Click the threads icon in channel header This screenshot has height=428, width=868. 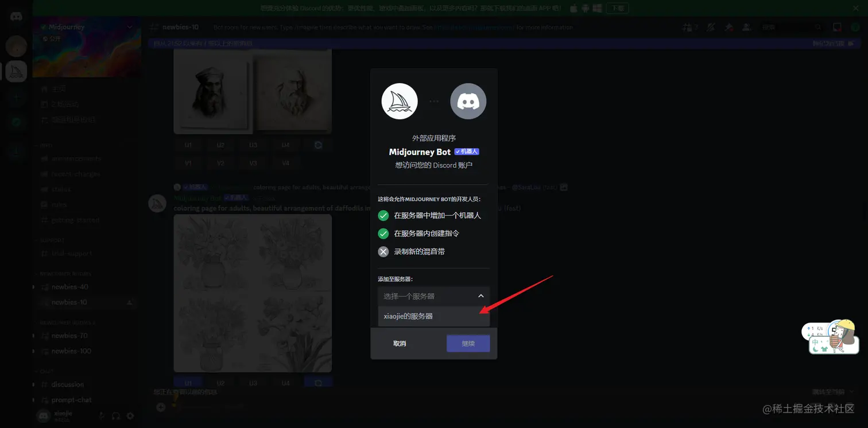tap(687, 27)
